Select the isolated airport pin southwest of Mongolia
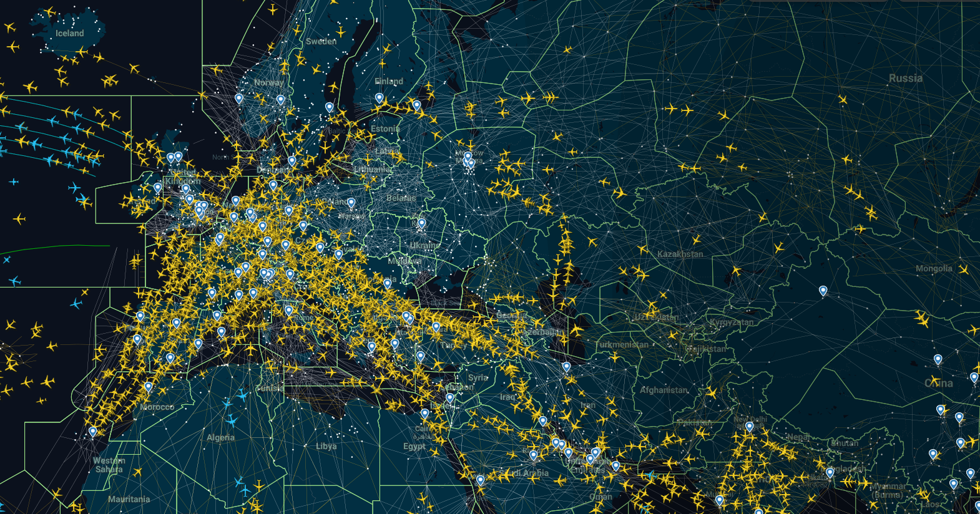The width and height of the screenshot is (980, 514). 823,291
